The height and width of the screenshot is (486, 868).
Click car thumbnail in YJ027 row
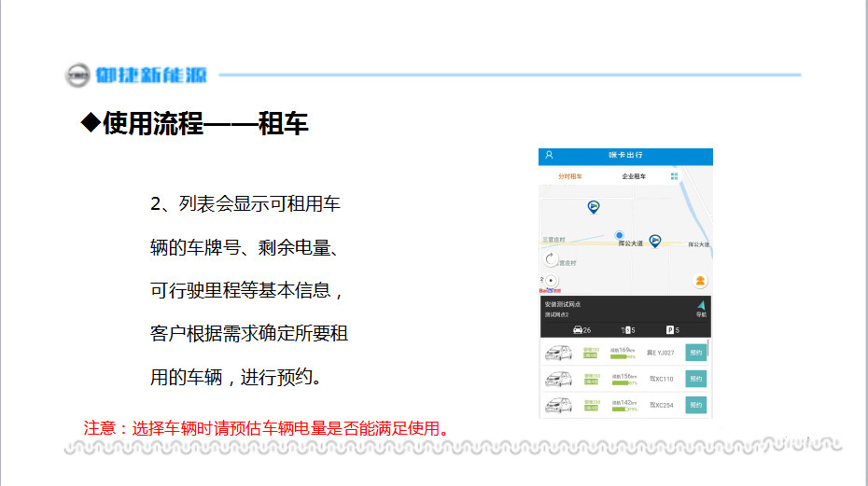[x=558, y=353]
